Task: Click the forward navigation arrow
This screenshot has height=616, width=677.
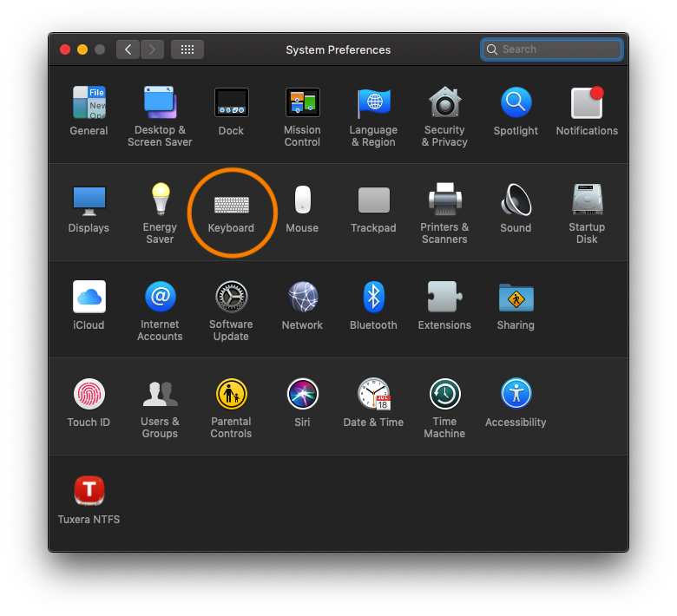Action: click(152, 49)
